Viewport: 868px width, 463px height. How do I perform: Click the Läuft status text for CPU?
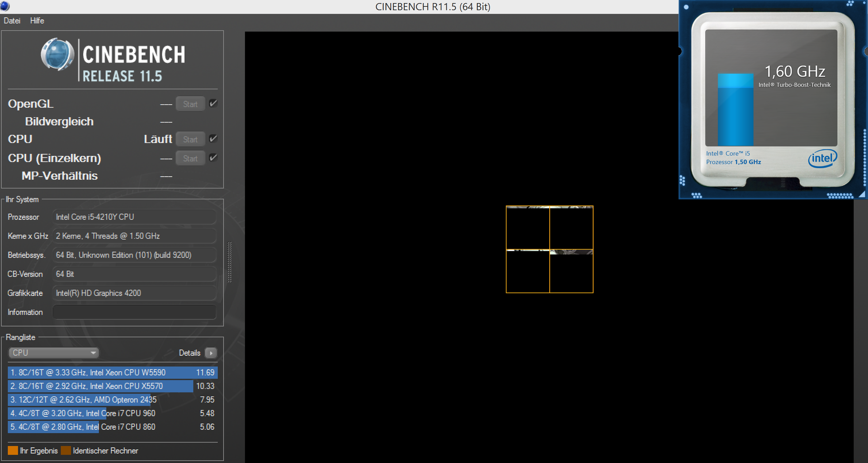[158, 139]
